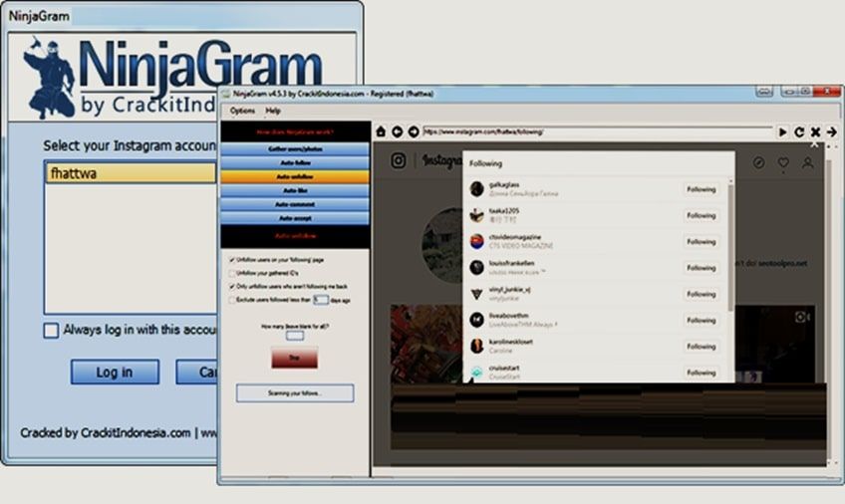Open the Instagram explore compass icon
Image resolution: width=845 pixels, height=504 pixels.
point(758,162)
